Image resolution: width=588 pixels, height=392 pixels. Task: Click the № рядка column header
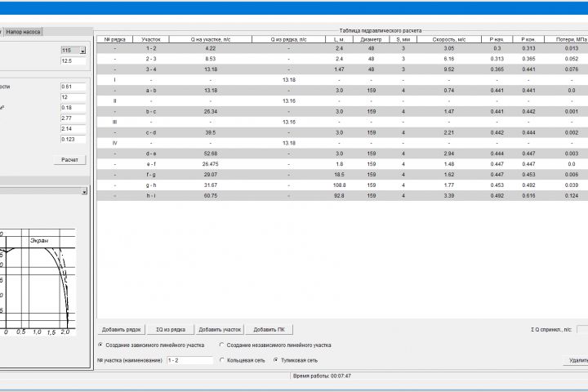[115, 39]
